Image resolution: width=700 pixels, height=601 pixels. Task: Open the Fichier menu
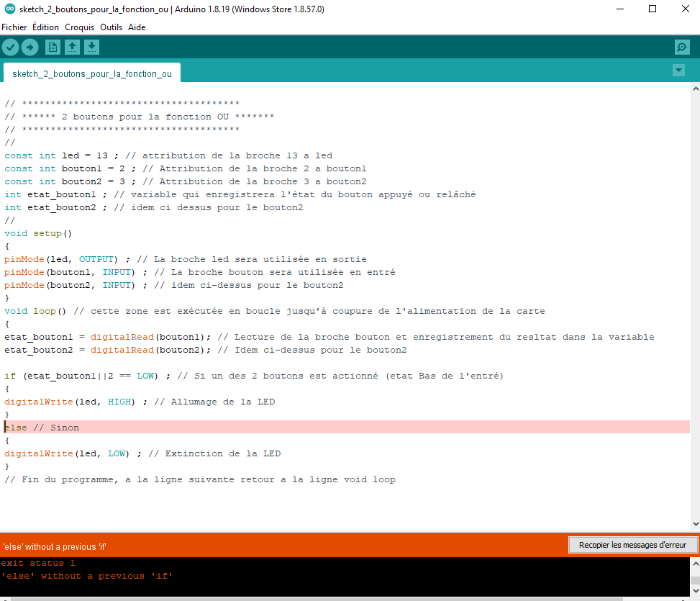pyautogui.click(x=14, y=27)
